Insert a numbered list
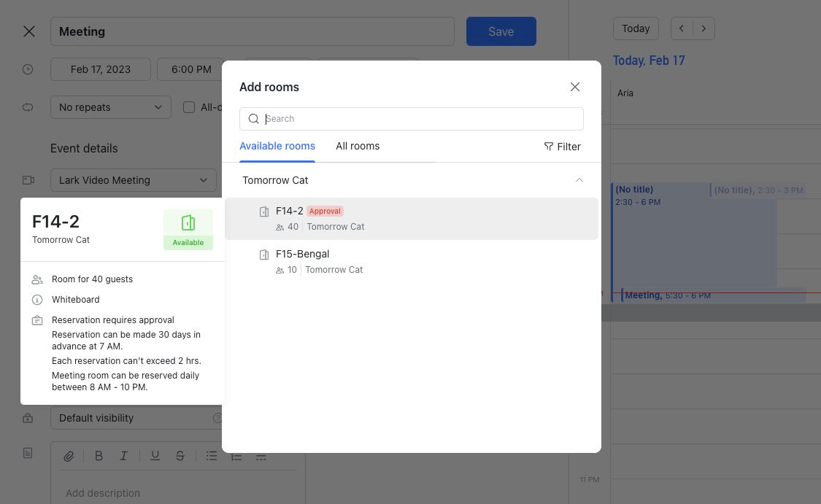Image resolution: width=821 pixels, height=504 pixels. (x=236, y=457)
